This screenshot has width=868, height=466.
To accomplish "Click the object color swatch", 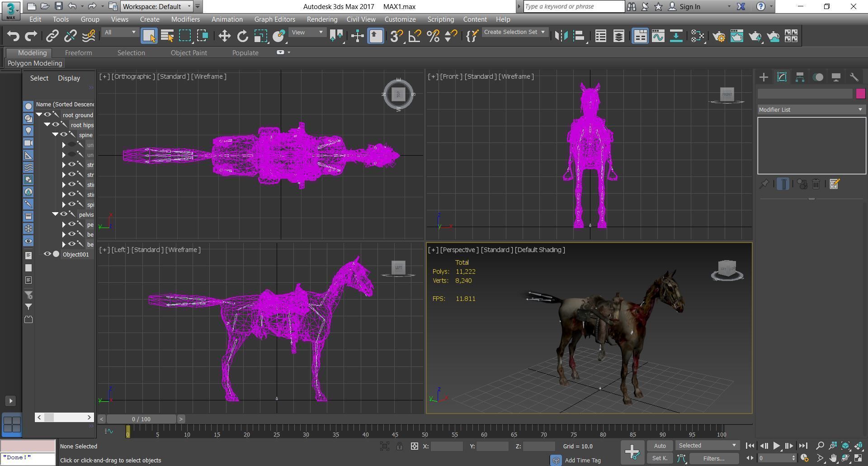I will tap(860, 94).
